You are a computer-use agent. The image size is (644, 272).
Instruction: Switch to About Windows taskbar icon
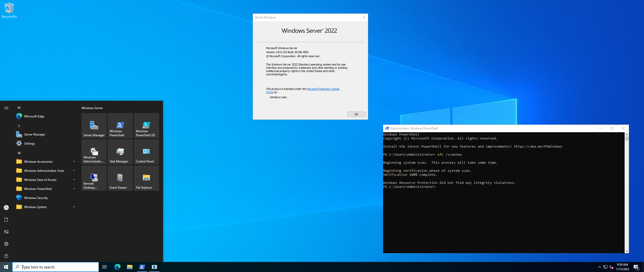click(154, 267)
